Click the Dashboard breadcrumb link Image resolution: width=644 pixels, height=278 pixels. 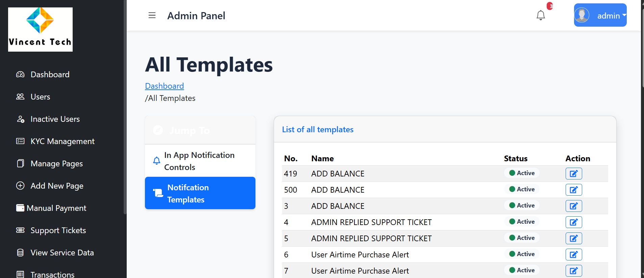[x=164, y=86]
